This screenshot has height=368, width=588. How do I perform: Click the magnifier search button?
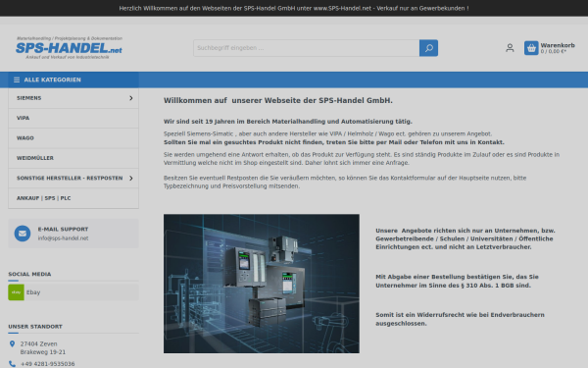pos(428,48)
